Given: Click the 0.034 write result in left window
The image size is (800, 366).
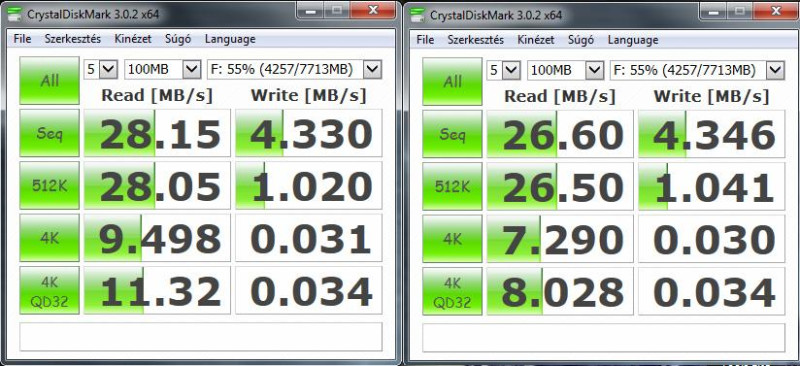Looking at the screenshot, I should [x=309, y=290].
